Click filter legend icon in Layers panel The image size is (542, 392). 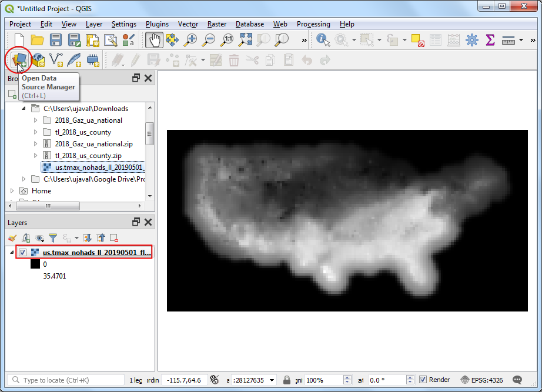(x=53, y=238)
